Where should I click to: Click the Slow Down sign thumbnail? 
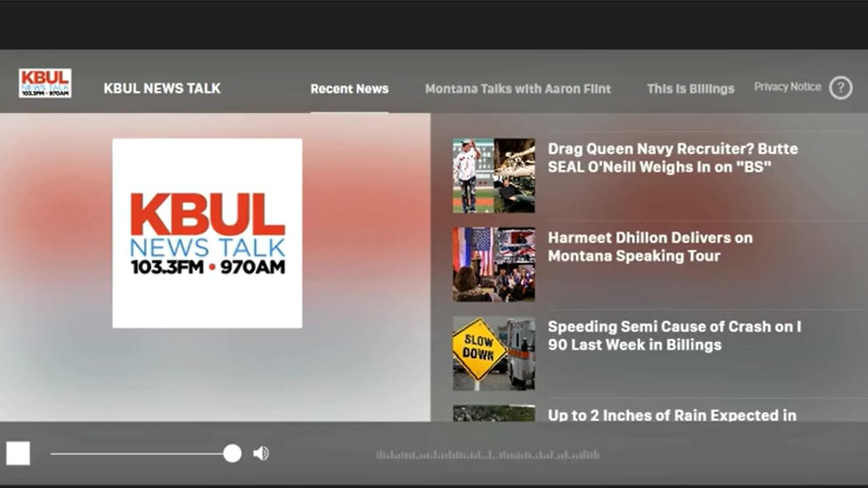(x=494, y=353)
